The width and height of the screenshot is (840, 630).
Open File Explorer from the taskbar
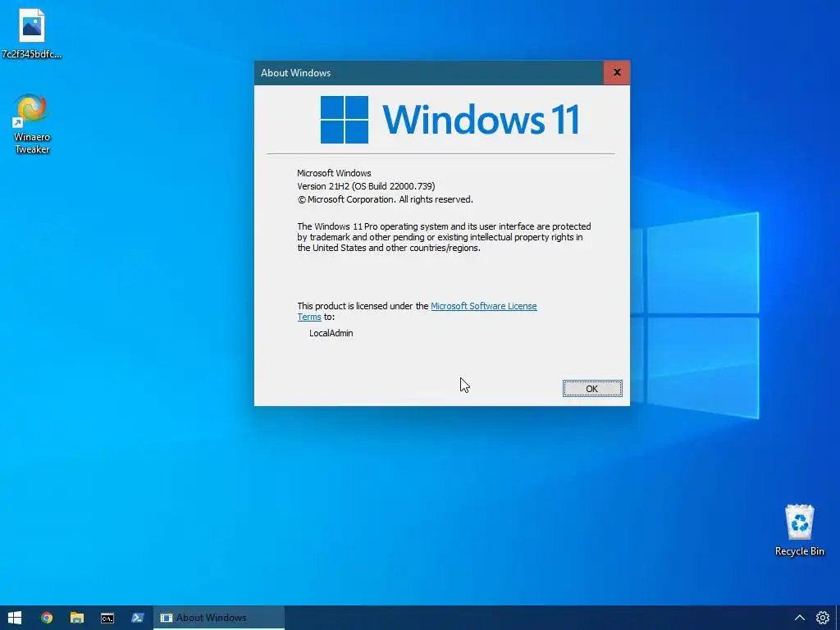77,618
